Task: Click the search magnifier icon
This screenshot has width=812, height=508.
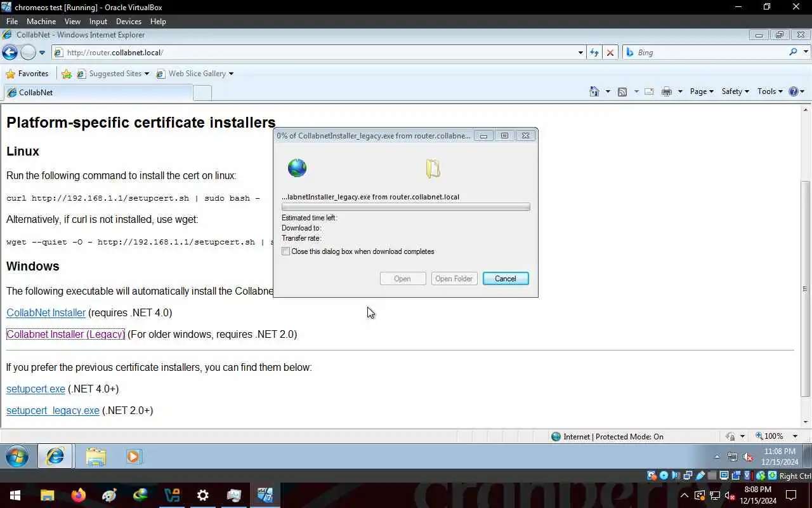Action: pos(793,52)
